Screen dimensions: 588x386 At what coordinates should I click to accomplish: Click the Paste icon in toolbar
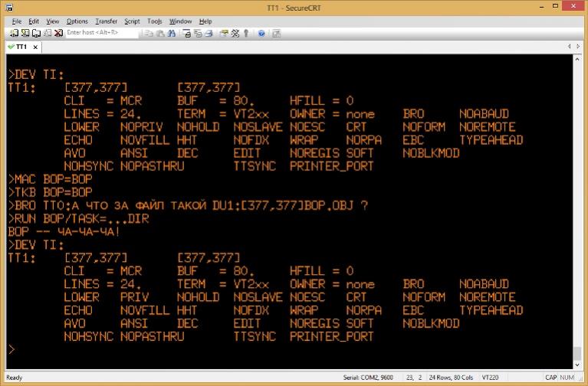[160, 33]
